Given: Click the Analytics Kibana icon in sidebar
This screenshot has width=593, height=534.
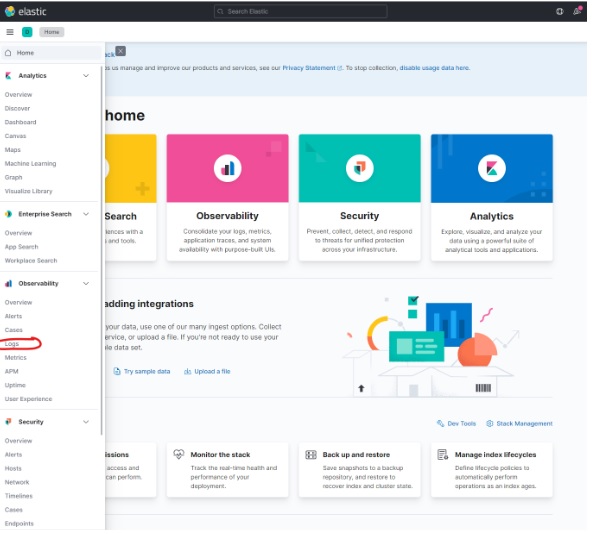Looking at the screenshot, I should [8, 76].
